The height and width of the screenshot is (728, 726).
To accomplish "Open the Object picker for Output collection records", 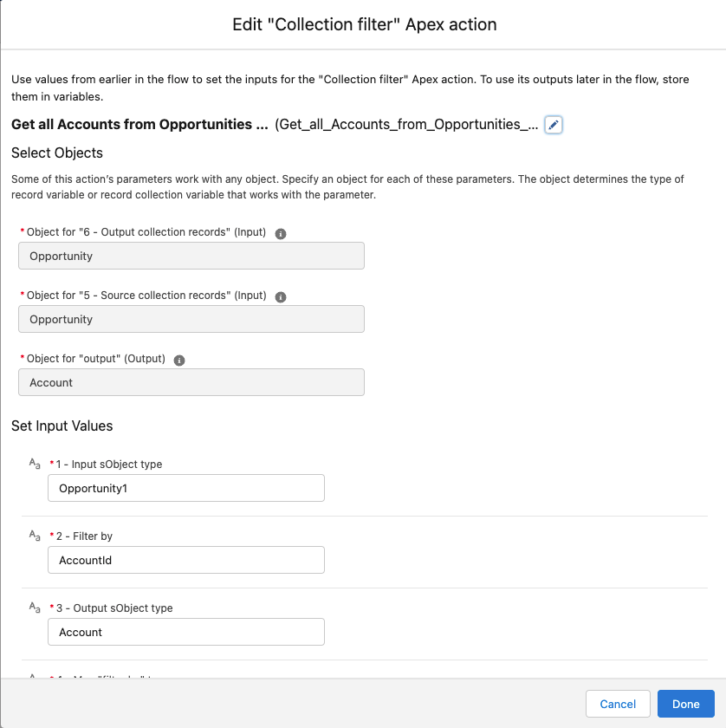I will pos(191,256).
